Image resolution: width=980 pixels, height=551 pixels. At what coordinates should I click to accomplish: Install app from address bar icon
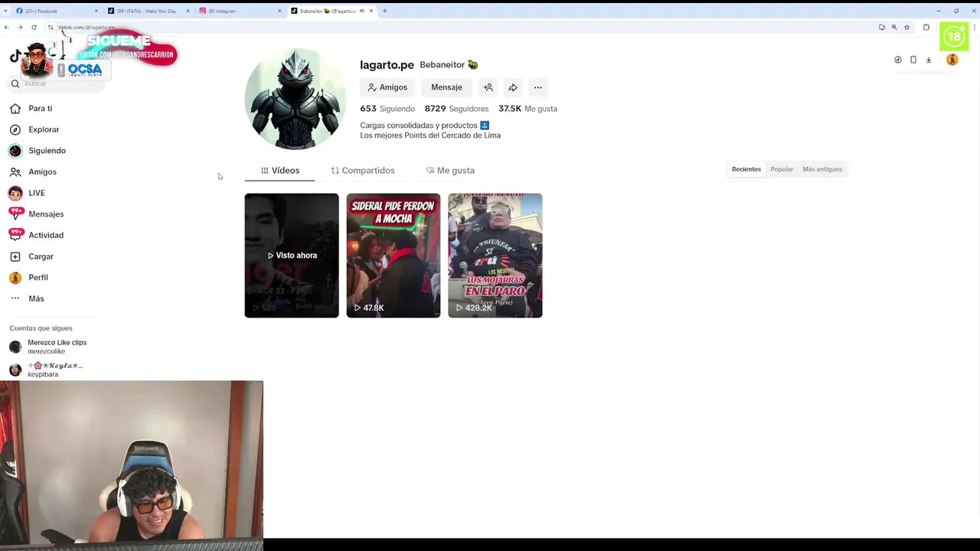[x=882, y=28]
